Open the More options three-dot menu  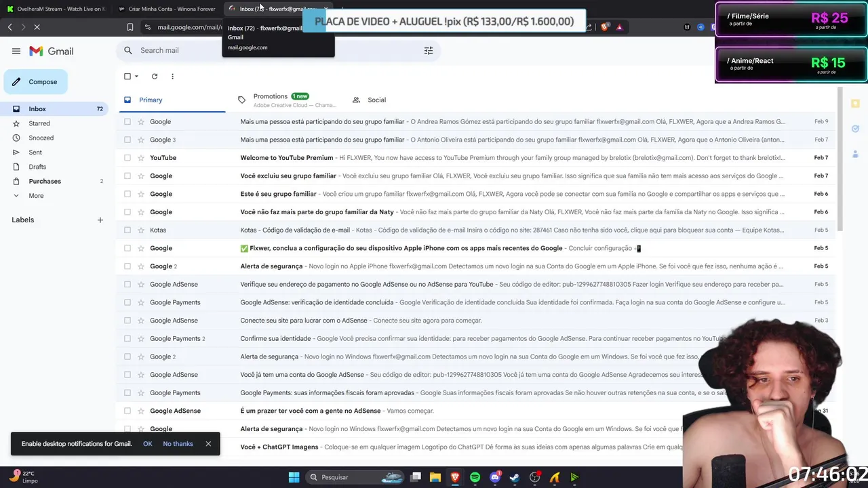pyautogui.click(x=172, y=77)
